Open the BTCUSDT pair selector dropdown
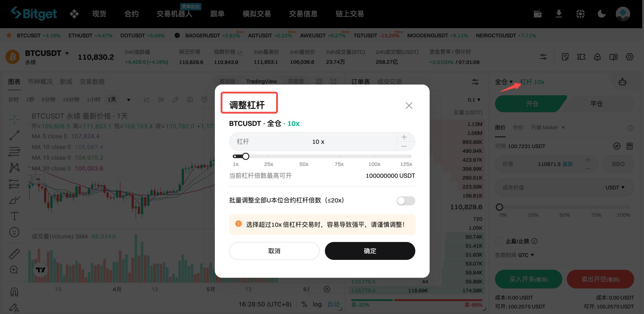644x314 pixels. (66, 53)
